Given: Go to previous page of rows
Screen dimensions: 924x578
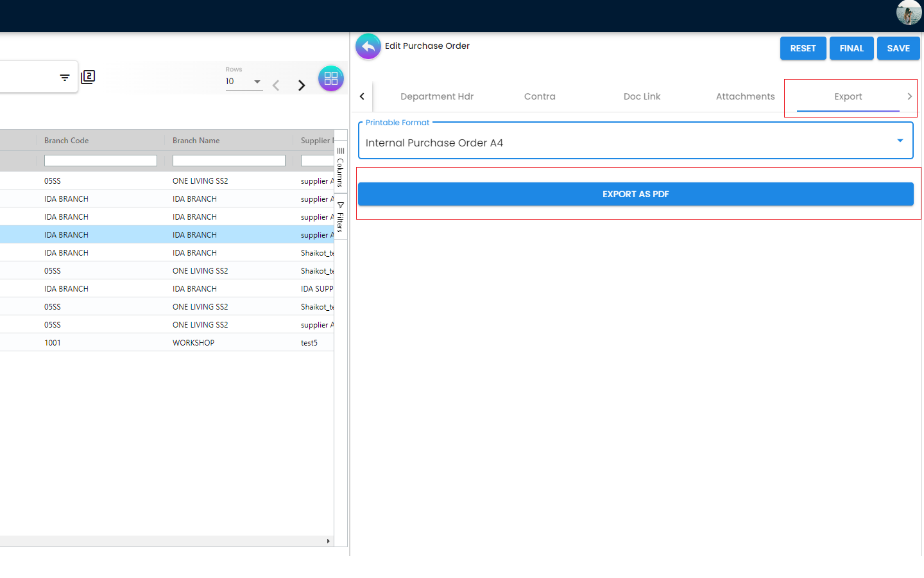Looking at the screenshot, I should (276, 85).
